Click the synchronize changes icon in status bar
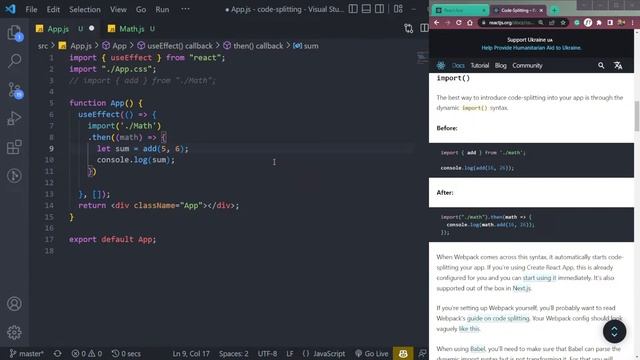Image resolution: width=640 pixels, height=360 pixels. point(58,353)
